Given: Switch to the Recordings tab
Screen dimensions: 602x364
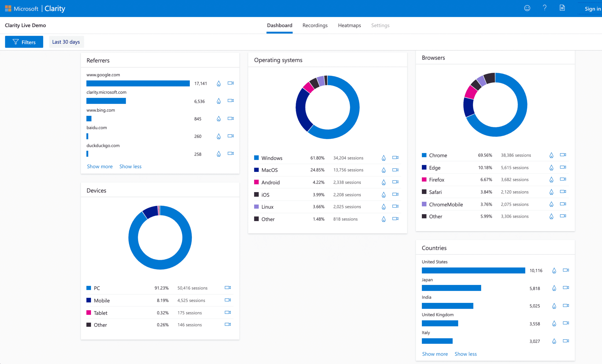Looking at the screenshot, I should [315, 25].
